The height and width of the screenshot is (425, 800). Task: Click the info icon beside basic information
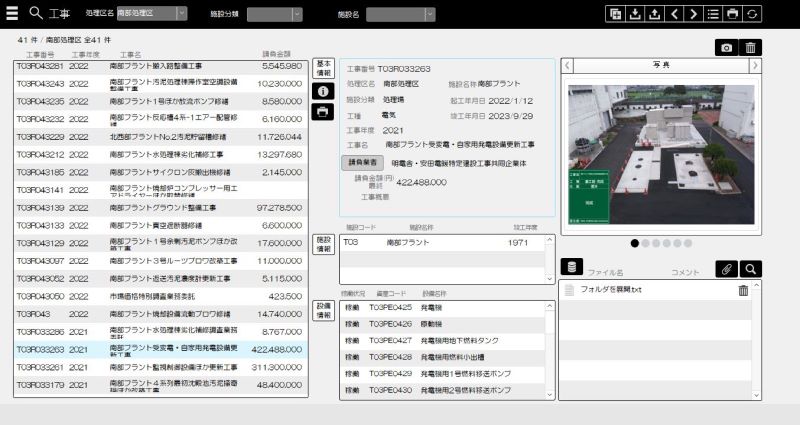[323, 91]
